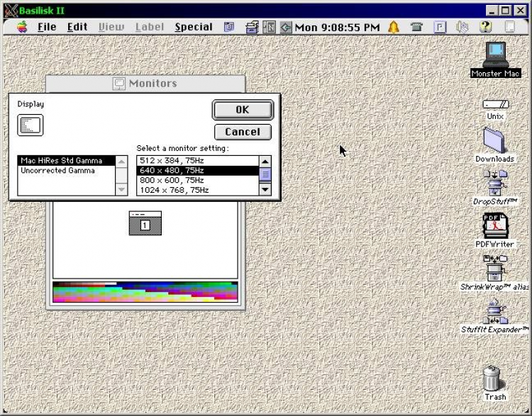Open the Special menu
The height and width of the screenshot is (416, 532).
[194, 27]
